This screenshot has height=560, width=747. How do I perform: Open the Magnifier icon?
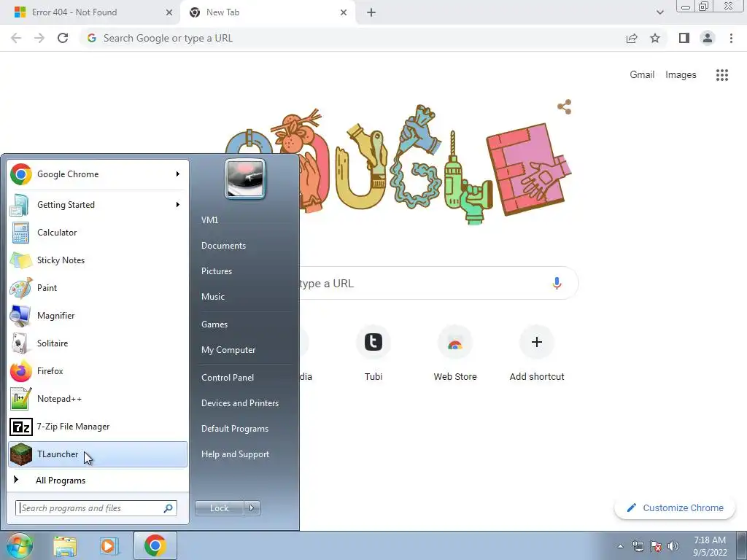20,315
